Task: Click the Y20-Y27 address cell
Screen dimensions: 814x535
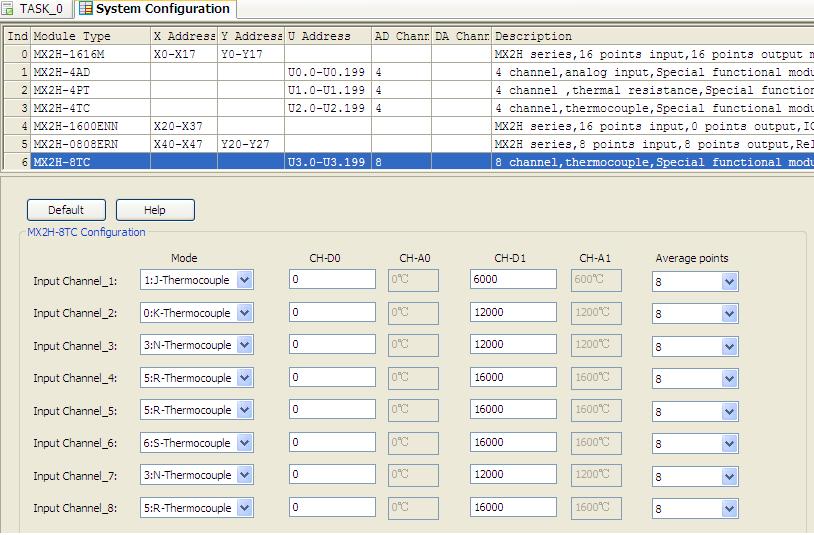Action: (x=251, y=144)
